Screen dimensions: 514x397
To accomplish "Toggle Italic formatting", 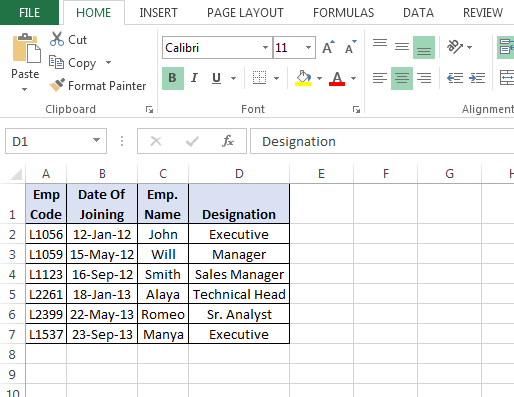I will 194,78.
